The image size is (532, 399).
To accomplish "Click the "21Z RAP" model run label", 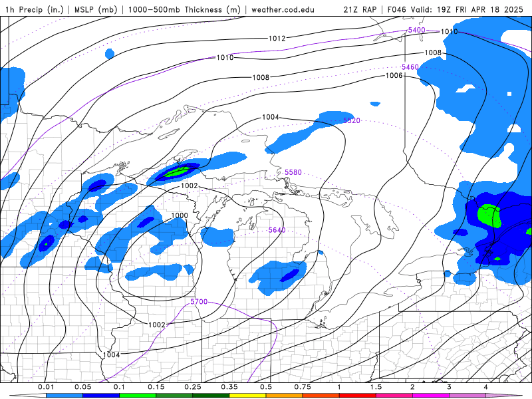I will coord(360,9).
